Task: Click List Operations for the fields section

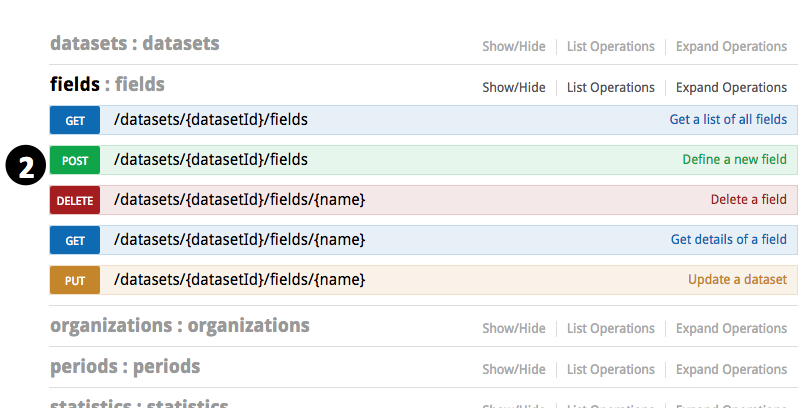Action: [610, 87]
